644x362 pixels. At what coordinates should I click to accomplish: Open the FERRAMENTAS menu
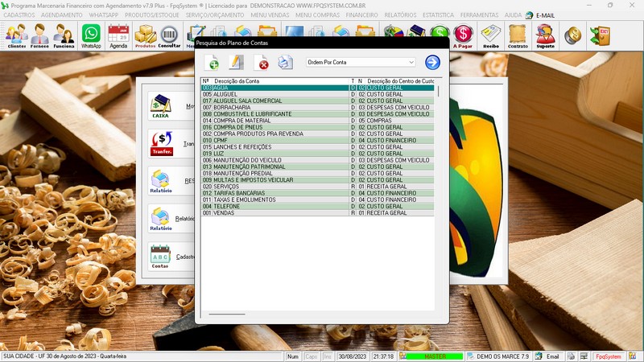(x=479, y=14)
